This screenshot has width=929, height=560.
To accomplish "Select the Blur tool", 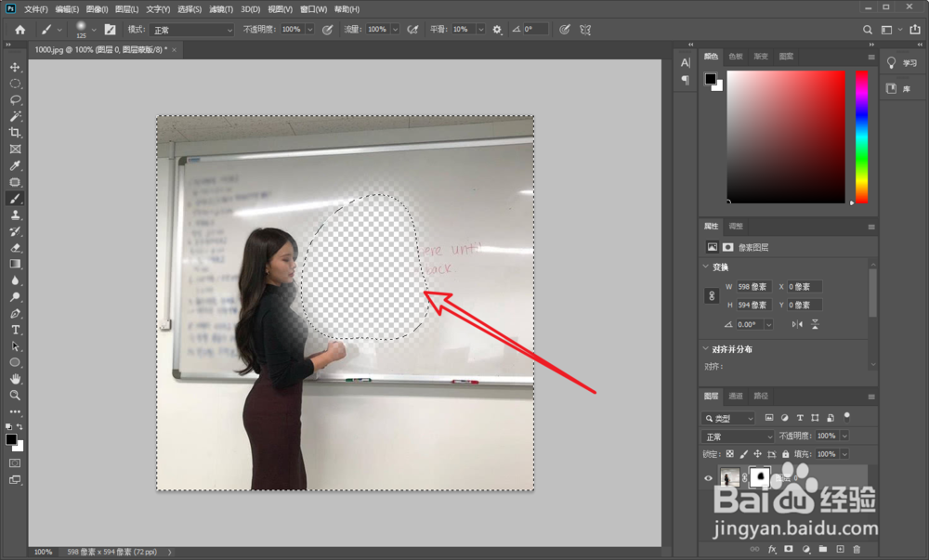I will (16, 280).
